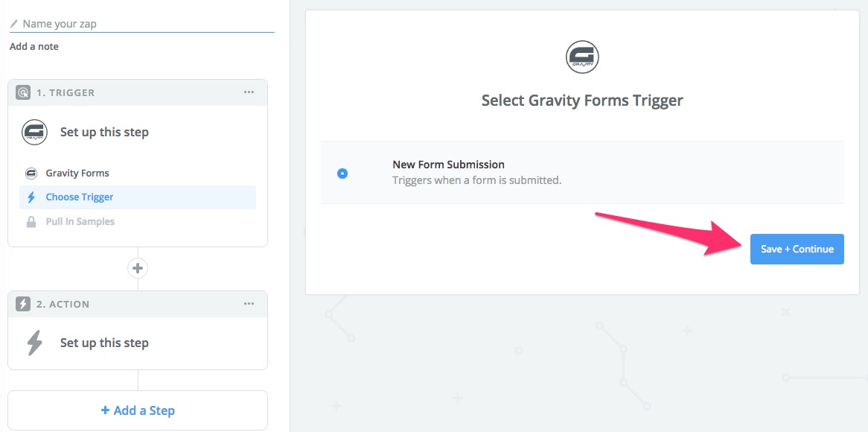Screen dimensions: 868x432
Task: Click the Add a note link
Action: click(x=33, y=46)
